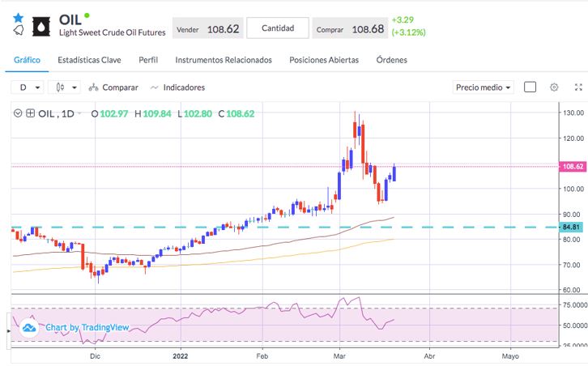Open the Indicadores menu

[177, 87]
